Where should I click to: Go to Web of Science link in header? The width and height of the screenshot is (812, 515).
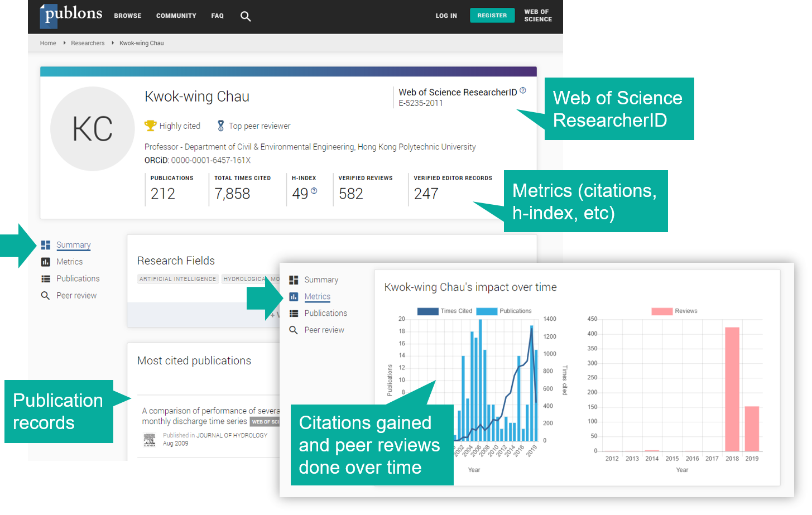(x=538, y=16)
